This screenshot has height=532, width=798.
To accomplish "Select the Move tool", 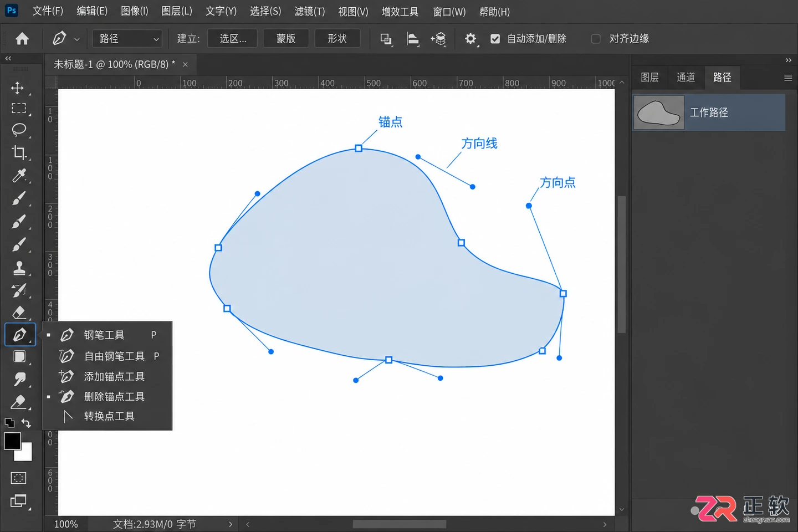I will 18,88.
